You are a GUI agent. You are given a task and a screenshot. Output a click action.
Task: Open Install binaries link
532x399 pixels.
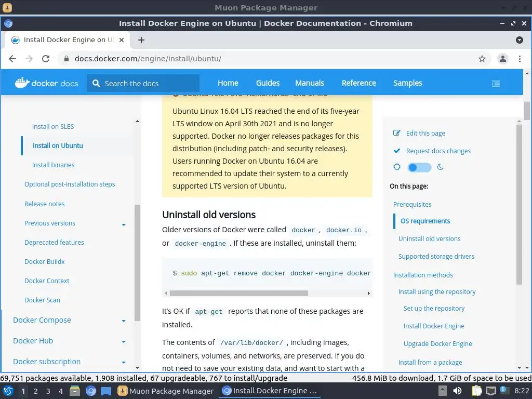(54, 165)
